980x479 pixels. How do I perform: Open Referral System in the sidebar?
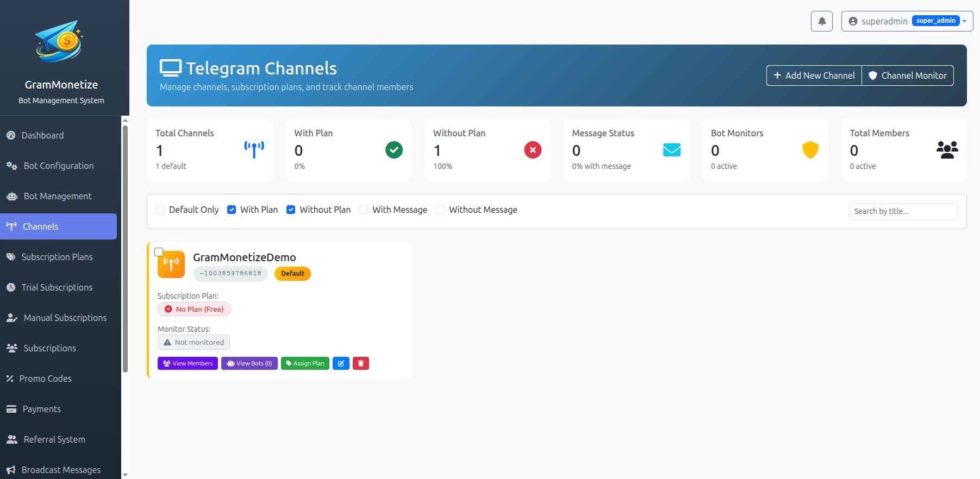(x=59, y=439)
